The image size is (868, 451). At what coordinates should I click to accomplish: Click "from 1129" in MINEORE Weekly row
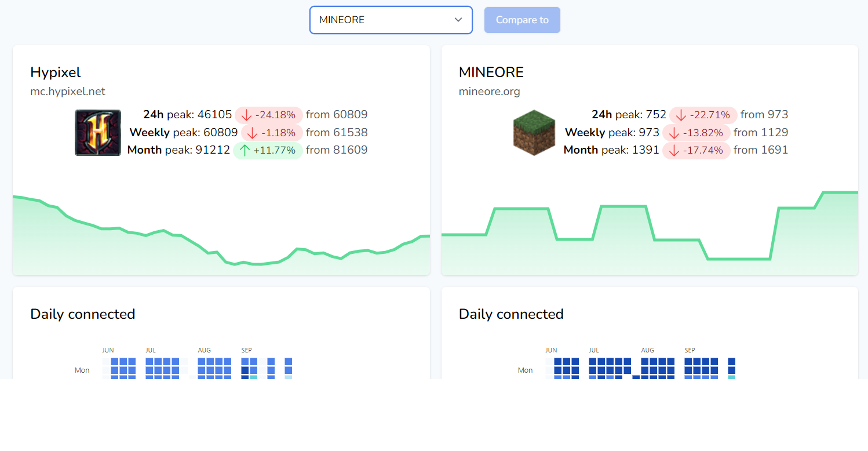(x=761, y=133)
